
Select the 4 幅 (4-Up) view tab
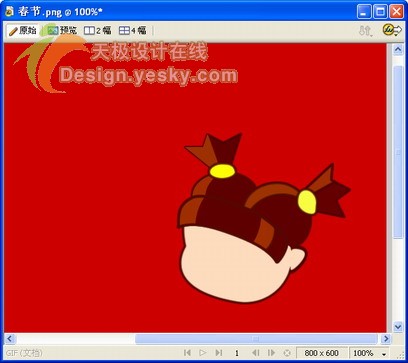(x=132, y=31)
